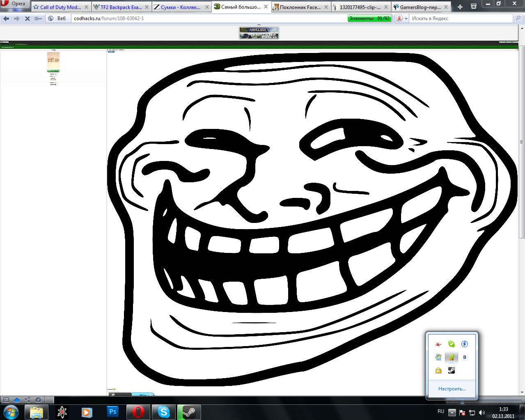This screenshot has width=525, height=420.
Task: Click the user avatar in the left column
Action: [53, 60]
